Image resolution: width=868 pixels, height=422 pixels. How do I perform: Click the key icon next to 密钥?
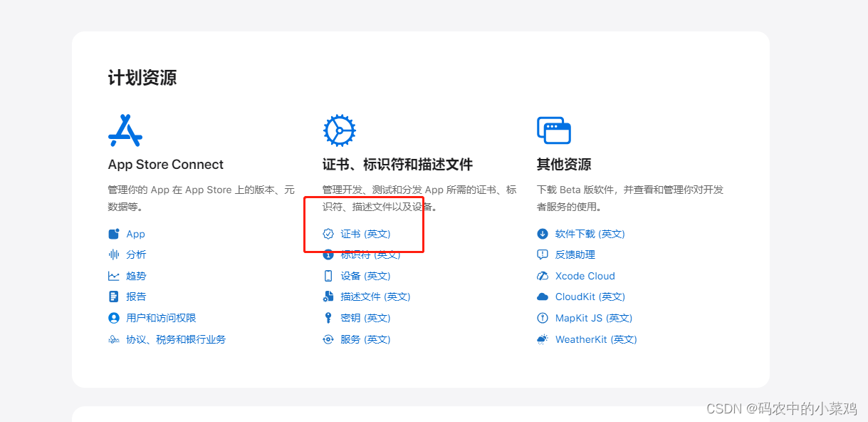[328, 318]
